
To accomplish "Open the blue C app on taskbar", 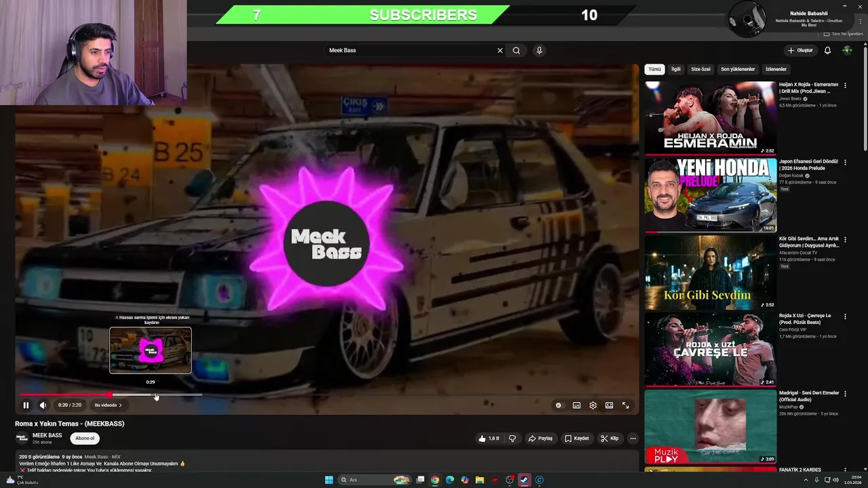I will pyautogui.click(x=540, y=480).
